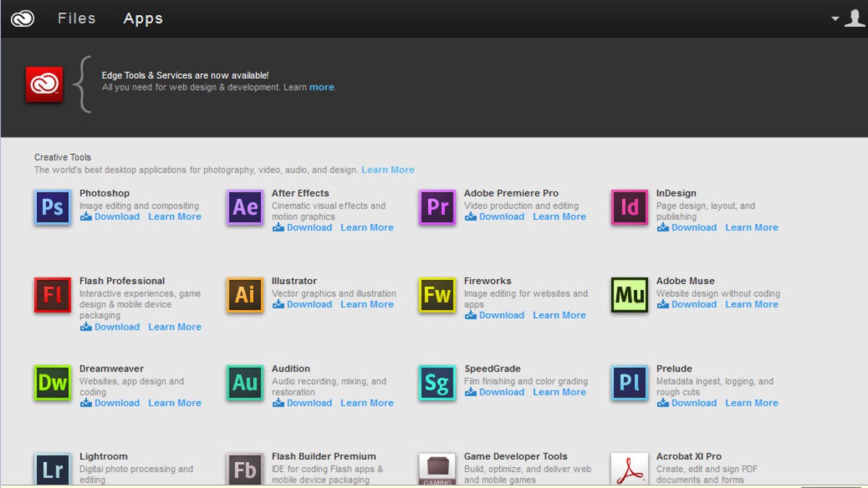The width and height of the screenshot is (868, 488).
Task: Open Learn More beside Creative Tools description
Action: 388,170
